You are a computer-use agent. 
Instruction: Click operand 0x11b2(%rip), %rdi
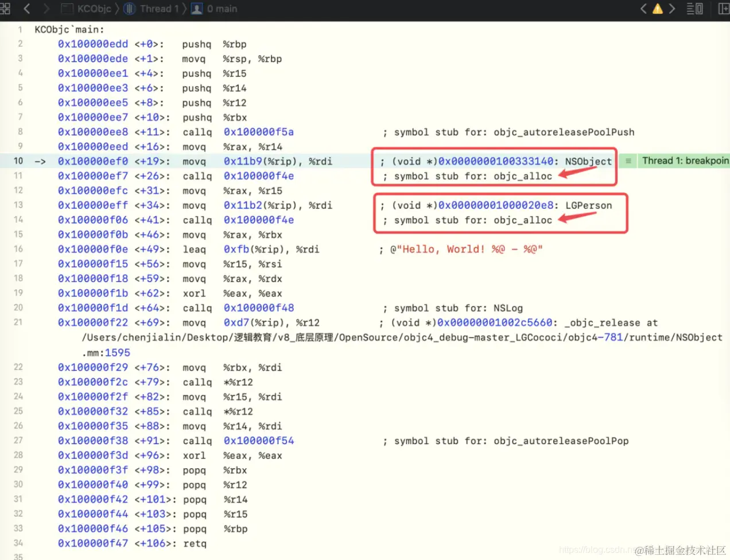coord(278,205)
